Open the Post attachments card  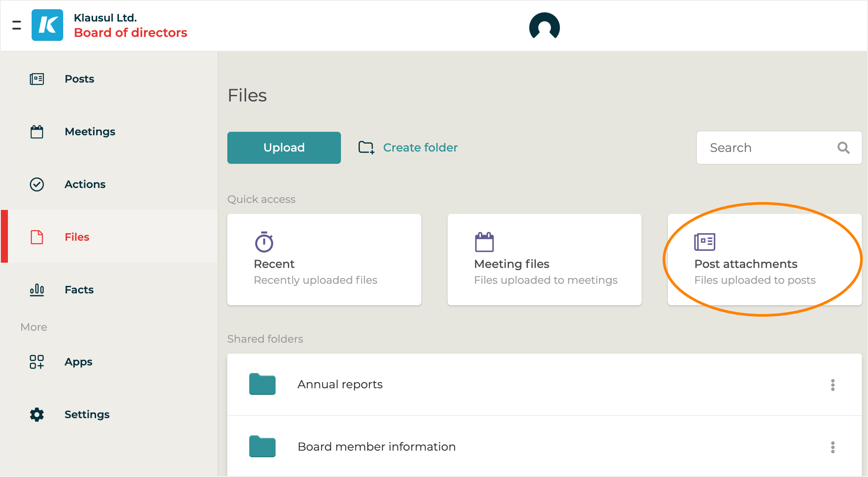[x=764, y=260]
